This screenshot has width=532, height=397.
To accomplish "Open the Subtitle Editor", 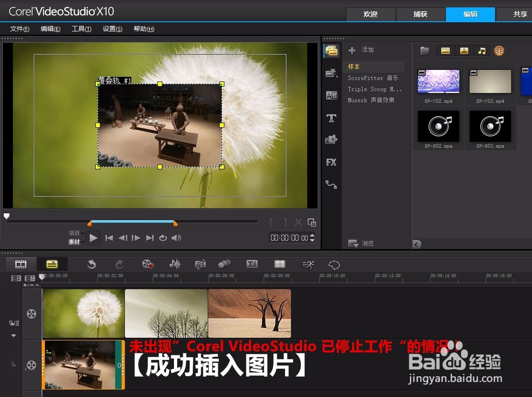I will coord(252,264).
